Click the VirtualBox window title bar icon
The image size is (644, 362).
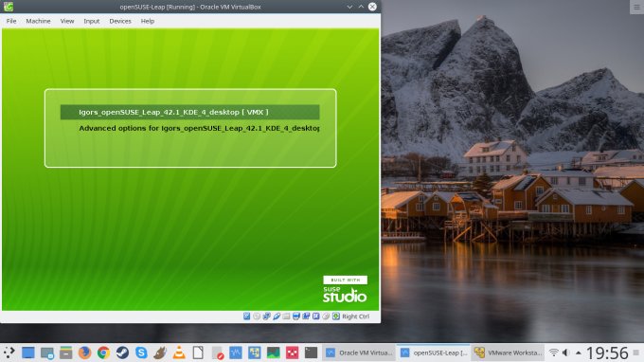(x=9, y=7)
